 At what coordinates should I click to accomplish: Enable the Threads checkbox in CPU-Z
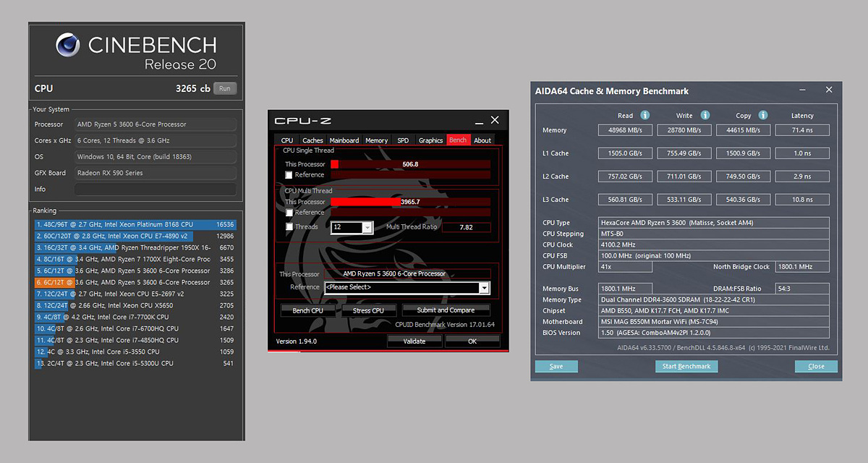pyautogui.click(x=289, y=227)
